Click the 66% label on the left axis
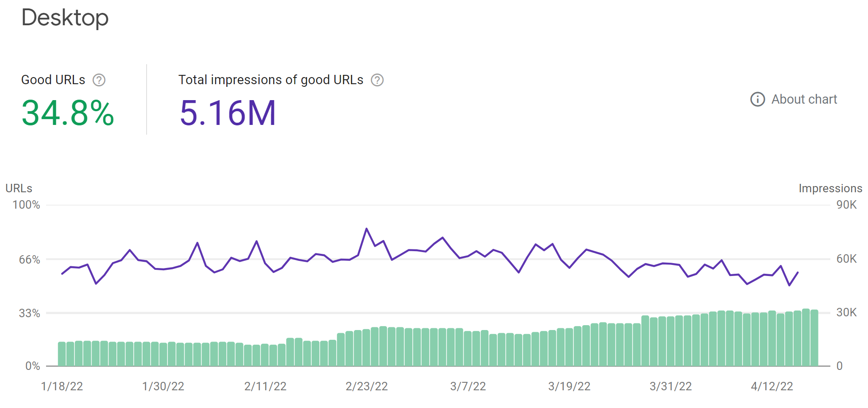868x408 pixels. pyautogui.click(x=29, y=259)
